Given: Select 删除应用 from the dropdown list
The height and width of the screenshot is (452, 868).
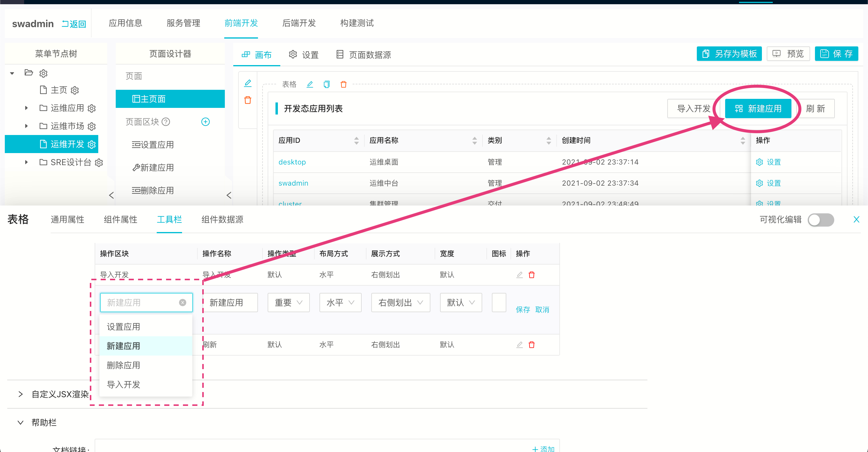Looking at the screenshot, I should (x=123, y=365).
